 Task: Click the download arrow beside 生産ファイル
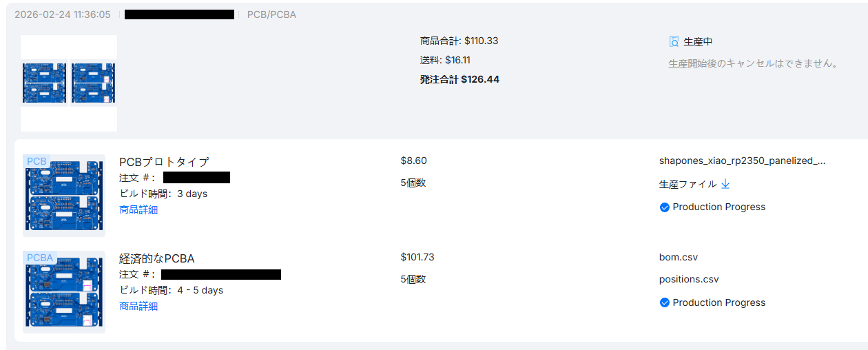tap(725, 184)
